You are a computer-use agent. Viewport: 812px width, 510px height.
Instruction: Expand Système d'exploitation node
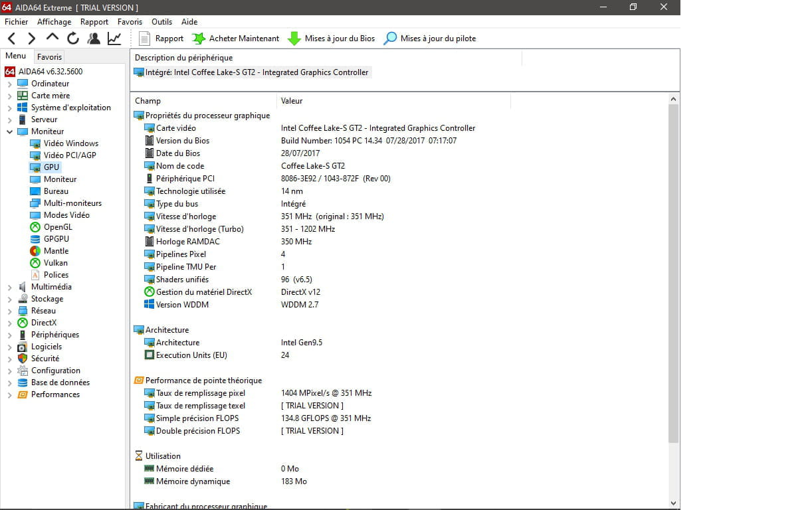tap(9, 108)
